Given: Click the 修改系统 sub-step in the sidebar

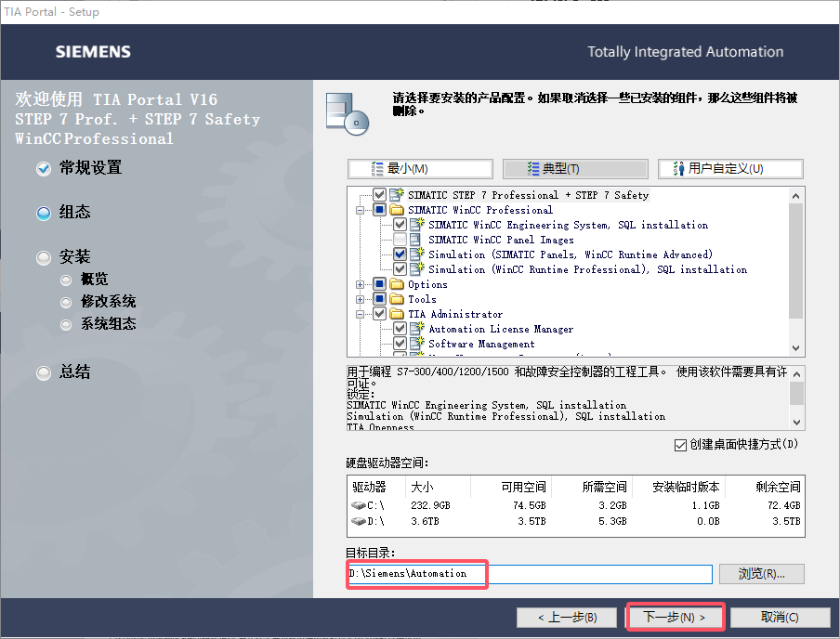Looking at the screenshot, I should pyautogui.click(x=108, y=302).
